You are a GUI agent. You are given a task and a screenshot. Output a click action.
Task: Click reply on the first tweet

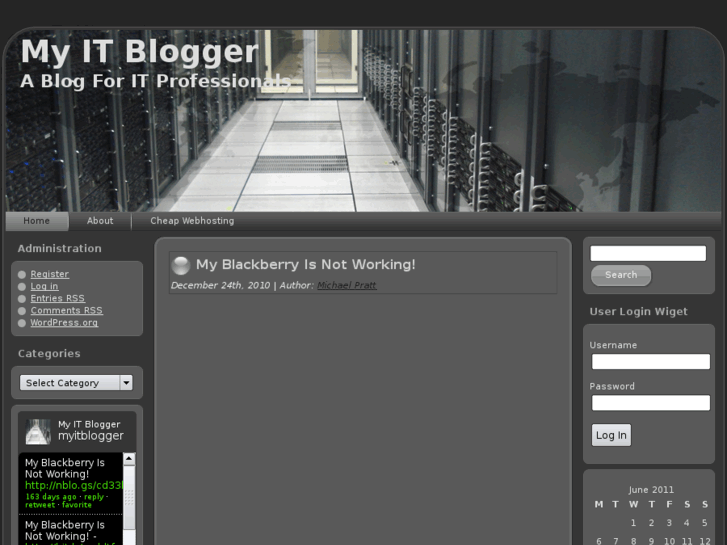click(x=94, y=497)
